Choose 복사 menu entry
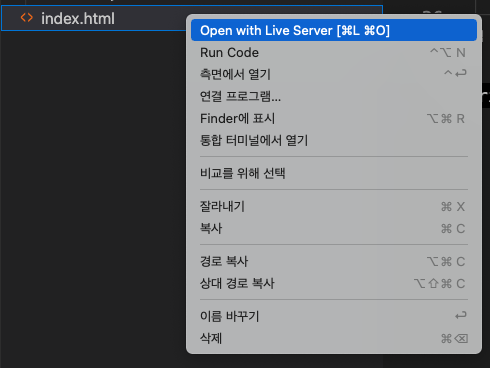Screen dimensions: 490x368 pyautogui.click(x=334, y=228)
